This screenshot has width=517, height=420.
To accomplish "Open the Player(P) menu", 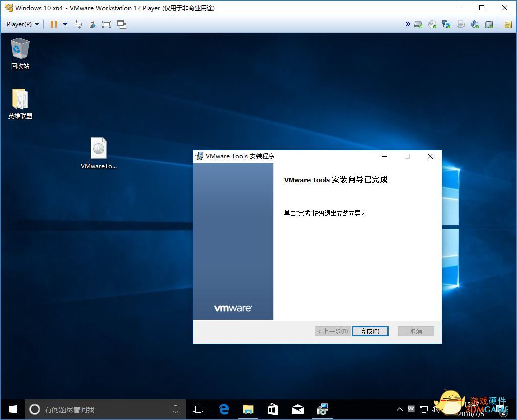I will pos(22,24).
